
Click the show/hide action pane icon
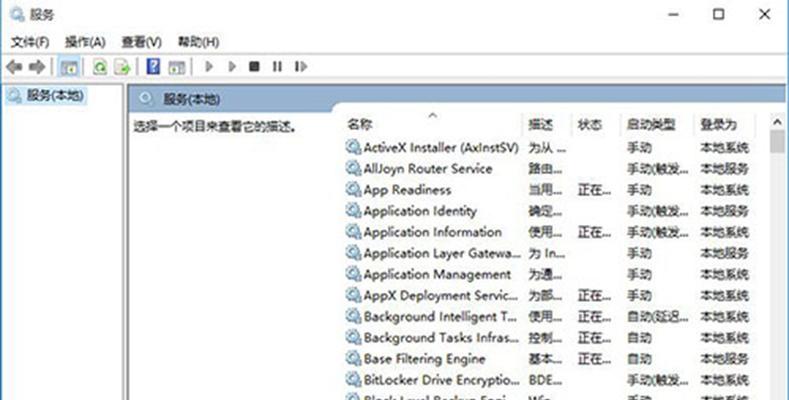[x=177, y=67]
